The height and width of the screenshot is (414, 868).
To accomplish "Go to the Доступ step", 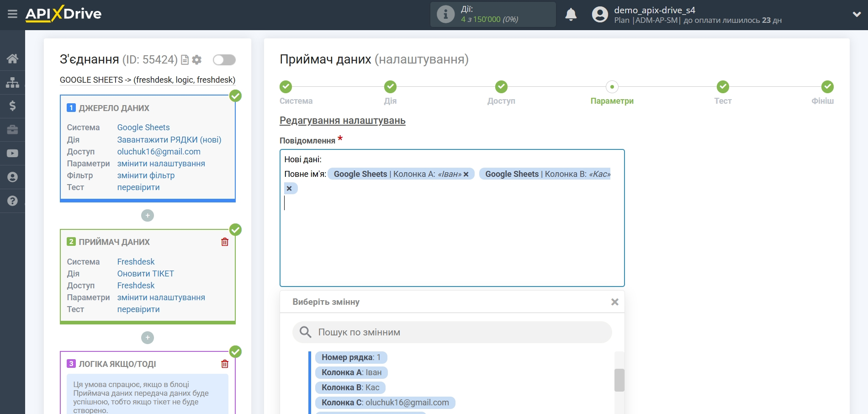I will [x=501, y=93].
